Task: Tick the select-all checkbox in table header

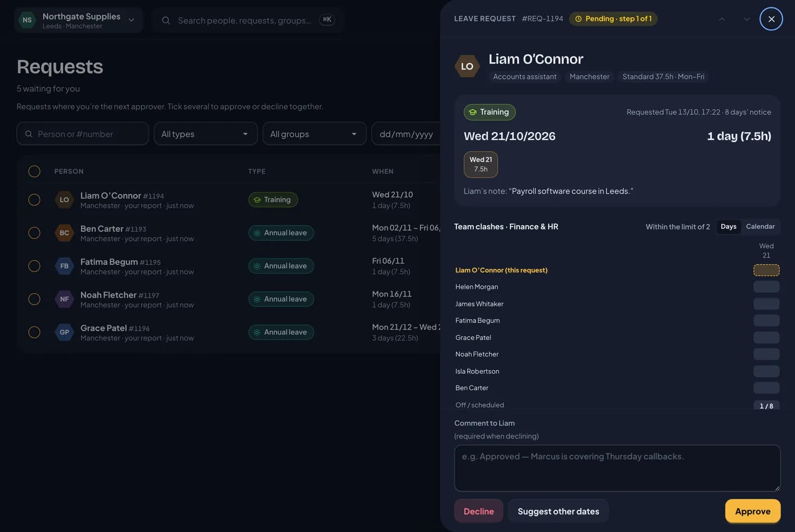Action: coord(34,171)
